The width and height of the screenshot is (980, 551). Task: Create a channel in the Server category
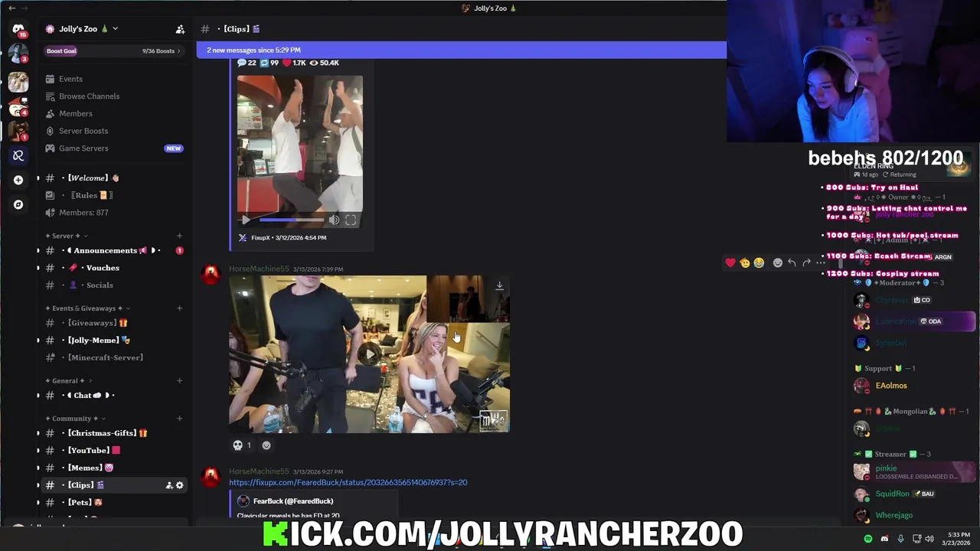pyautogui.click(x=179, y=236)
